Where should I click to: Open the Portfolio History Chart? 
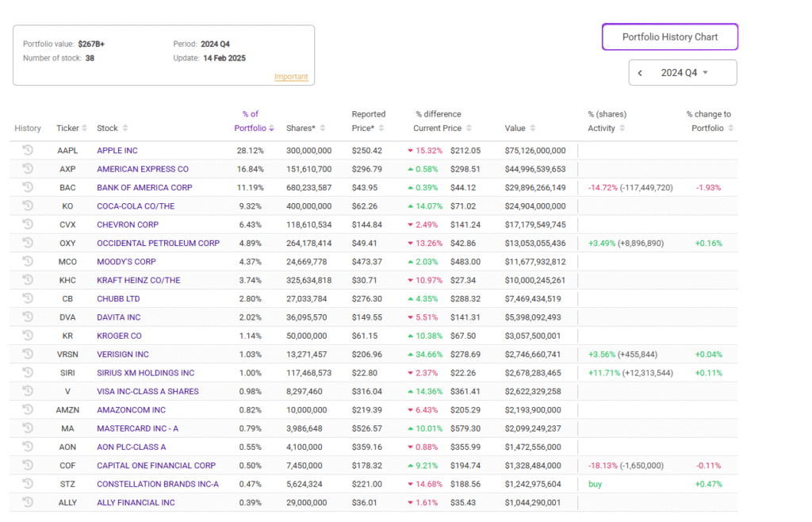coord(669,36)
